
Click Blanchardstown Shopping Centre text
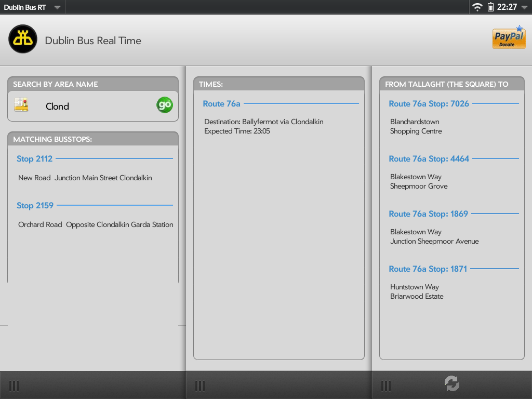pyautogui.click(x=416, y=126)
